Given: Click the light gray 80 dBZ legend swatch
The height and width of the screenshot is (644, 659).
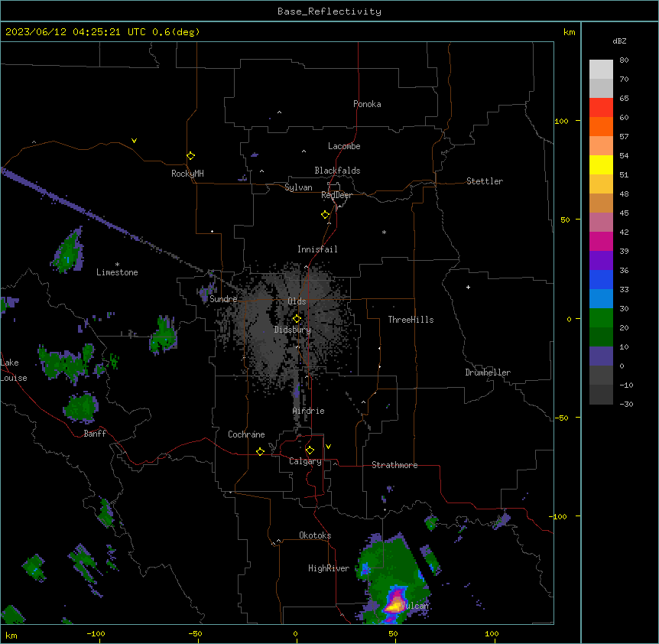Looking at the screenshot, I should click(601, 70).
